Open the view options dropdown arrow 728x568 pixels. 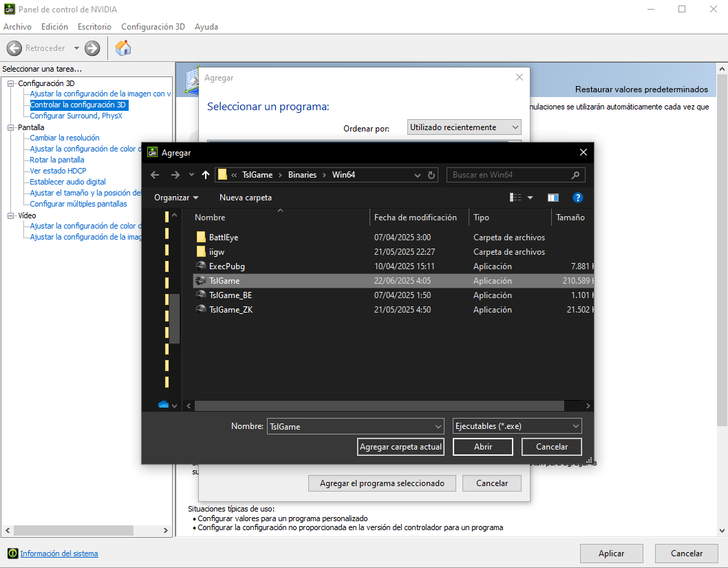pos(531,198)
